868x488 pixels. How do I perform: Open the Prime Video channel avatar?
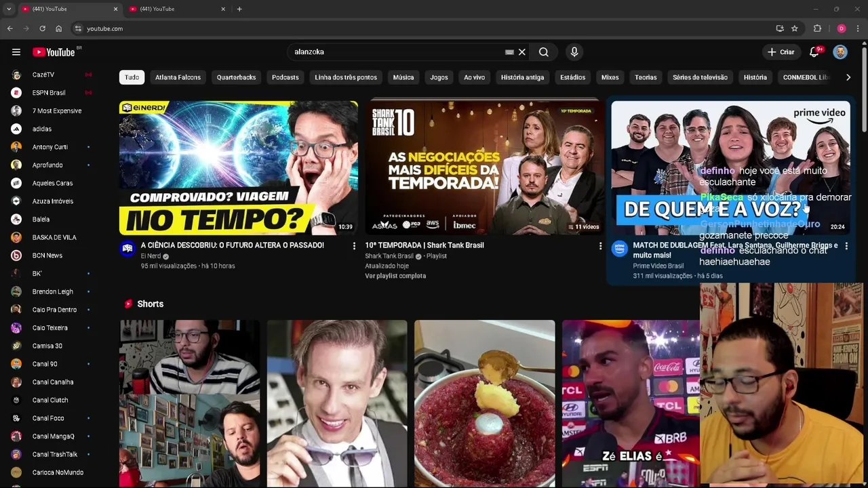pyautogui.click(x=619, y=248)
